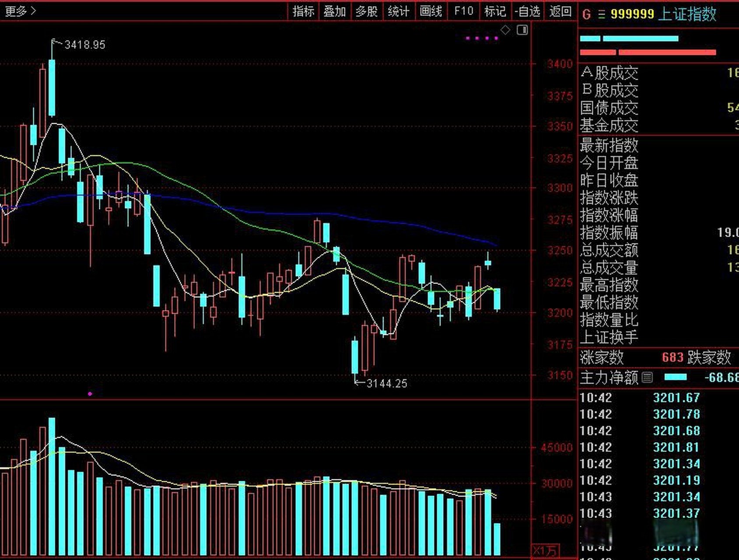Click the X1万 volume unit button
Screen dimensions: 739x560
coord(545,550)
